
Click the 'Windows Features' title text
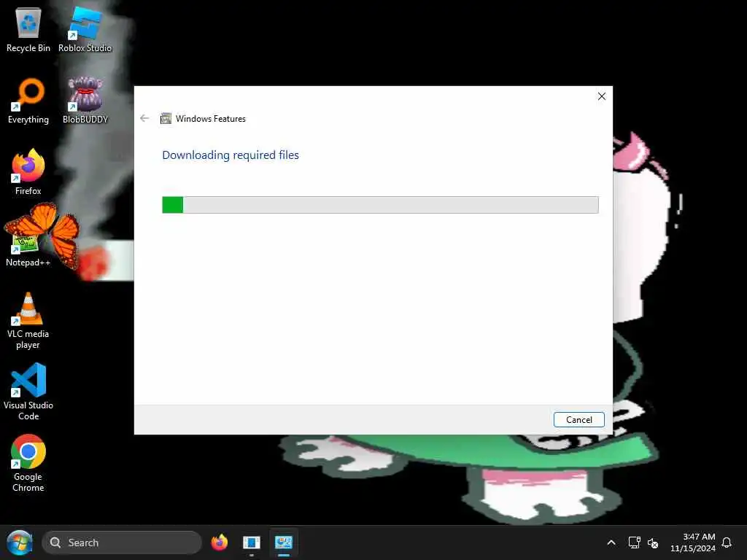click(211, 119)
